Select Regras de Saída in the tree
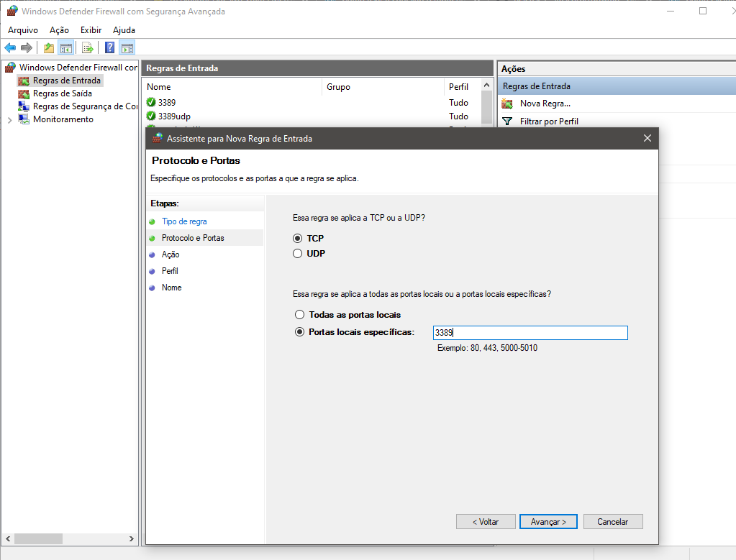 pos(63,93)
